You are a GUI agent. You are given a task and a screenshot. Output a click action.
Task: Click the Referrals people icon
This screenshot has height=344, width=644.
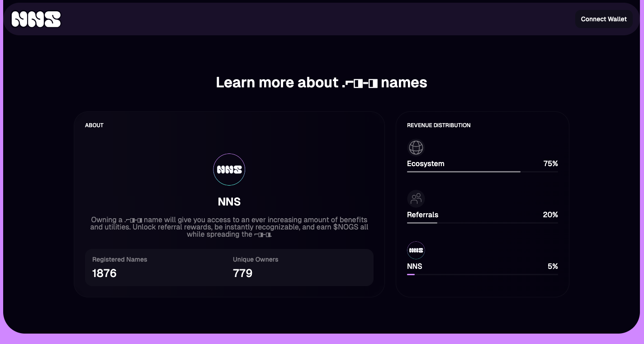pos(416,199)
